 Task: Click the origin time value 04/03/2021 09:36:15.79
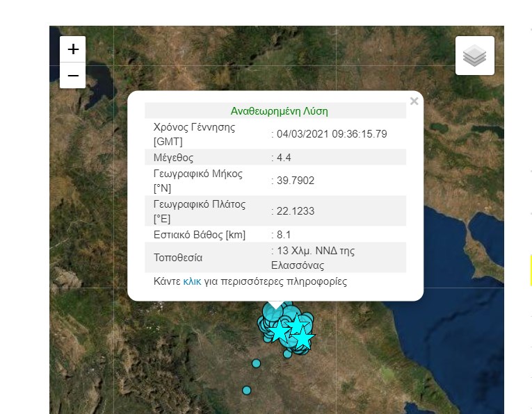(x=330, y=134)
